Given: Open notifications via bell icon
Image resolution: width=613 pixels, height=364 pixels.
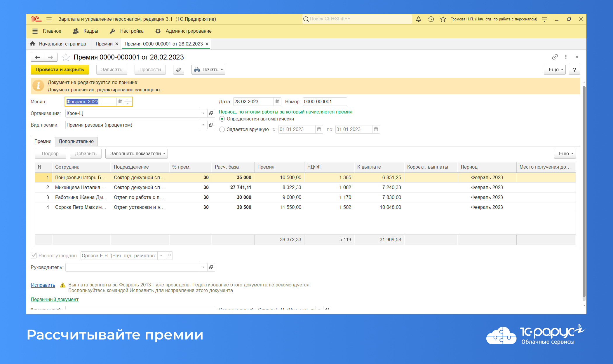Looking at the screenshot, I should coord(419,19).
